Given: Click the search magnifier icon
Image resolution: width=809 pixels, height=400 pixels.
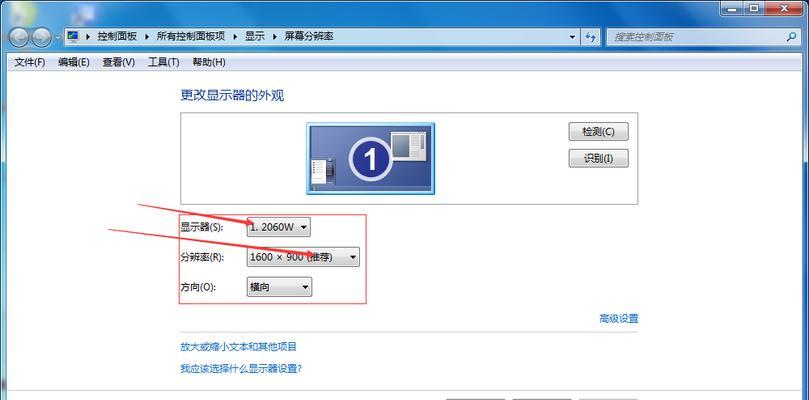Looking at the screenshot, I should (791, 37).
